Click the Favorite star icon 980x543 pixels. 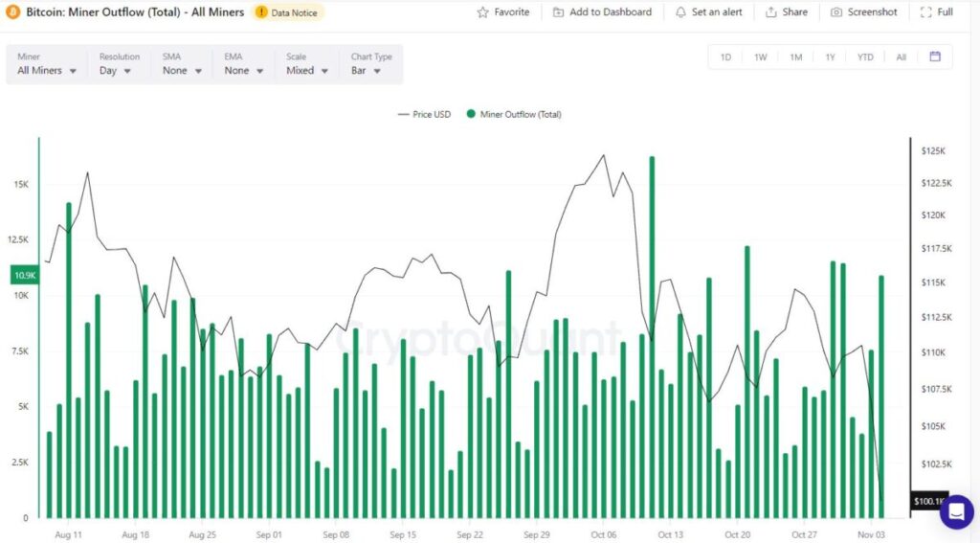(x=483, y=12)
